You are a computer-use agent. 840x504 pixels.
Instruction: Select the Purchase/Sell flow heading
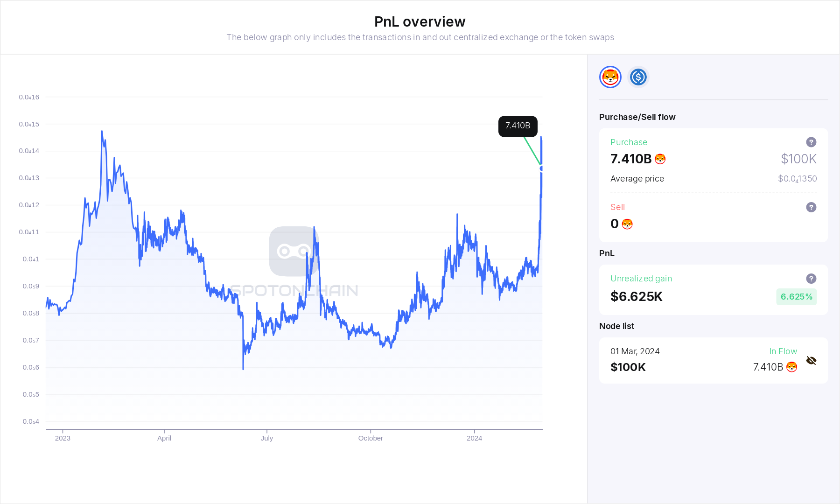pos(637,117)
